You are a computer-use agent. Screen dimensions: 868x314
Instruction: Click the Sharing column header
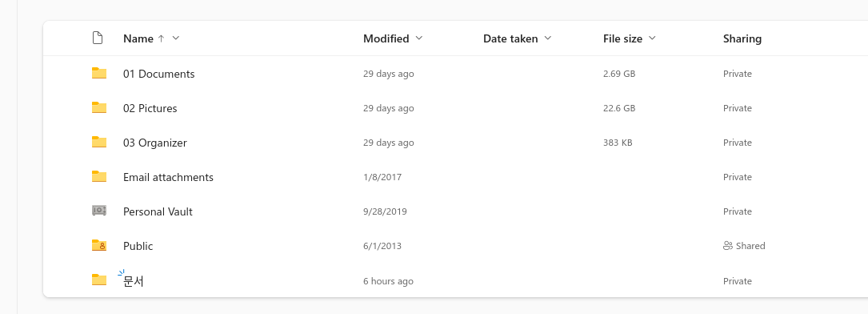(742, 38)
